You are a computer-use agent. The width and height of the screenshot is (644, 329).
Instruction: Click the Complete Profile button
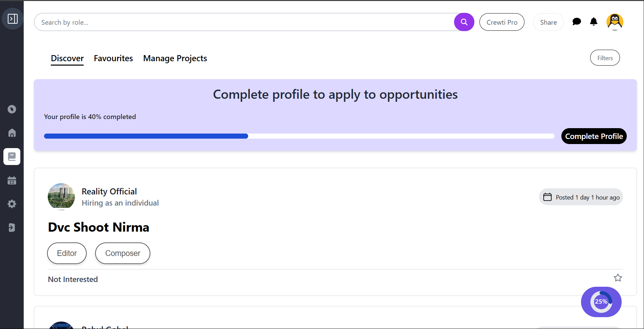coord(594,136)
